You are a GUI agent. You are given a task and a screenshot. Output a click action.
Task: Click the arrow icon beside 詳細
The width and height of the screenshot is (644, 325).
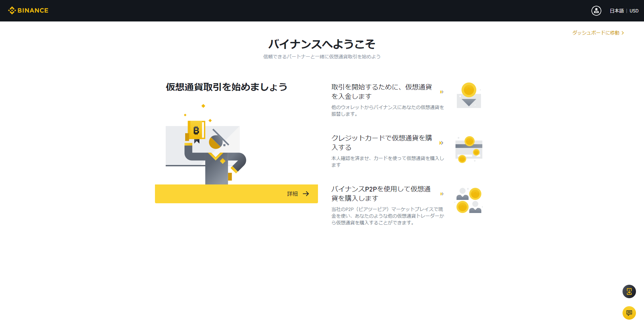[306, 194]
